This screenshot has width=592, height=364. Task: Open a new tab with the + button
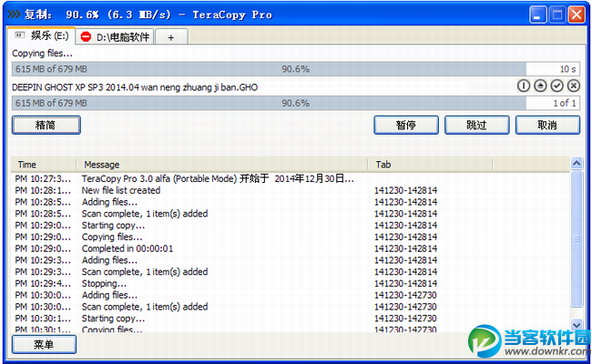tap(171, 37)
